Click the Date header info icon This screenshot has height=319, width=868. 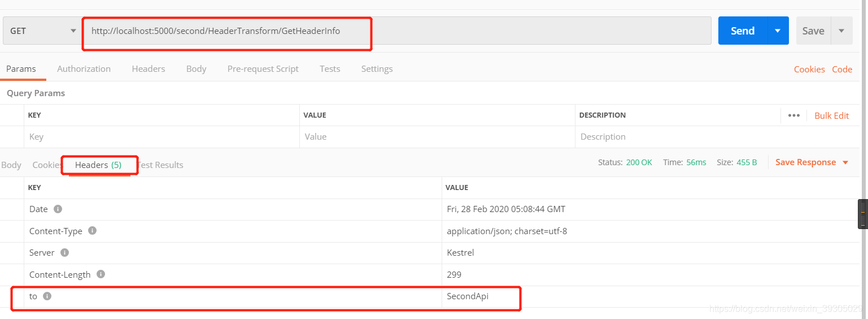pyautogui.click(x=58, y=209)
